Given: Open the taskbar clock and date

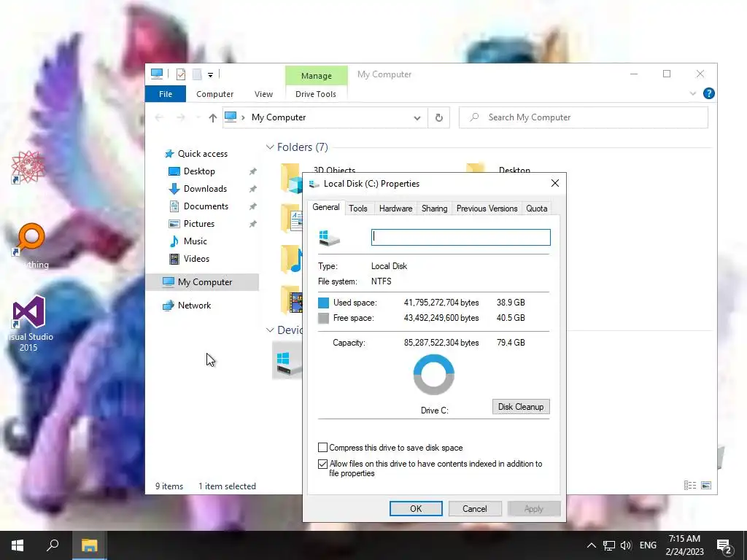Looking at the screenshot, I should (684, 545).
